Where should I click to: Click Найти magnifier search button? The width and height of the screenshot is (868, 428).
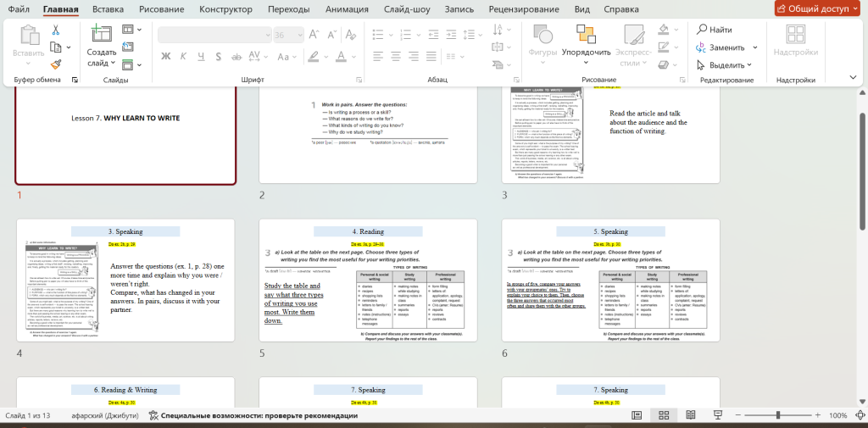point(715,30)
